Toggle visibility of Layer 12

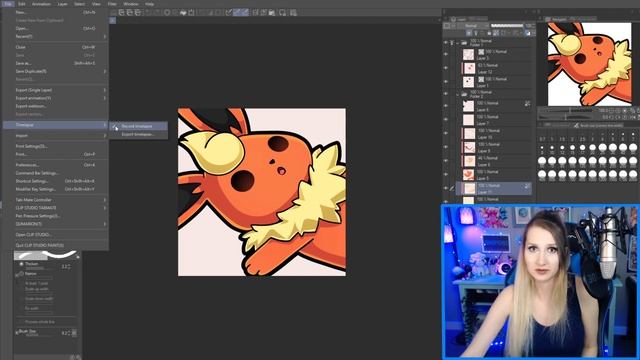446,68
